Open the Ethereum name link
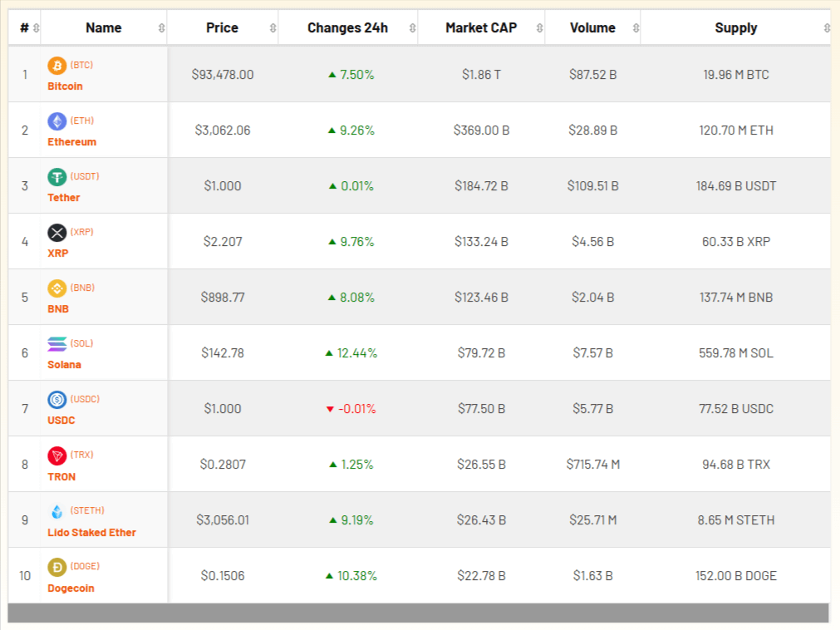Viewport: 840px width, 630px height. point(73,141)
